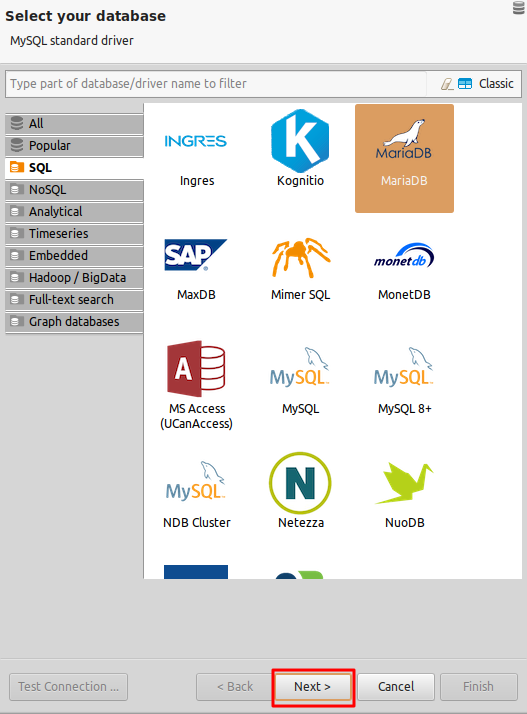This screenshot has width=527, height=714.
Task: Choose the Kognitio database icon
Action: pos(300,141)
